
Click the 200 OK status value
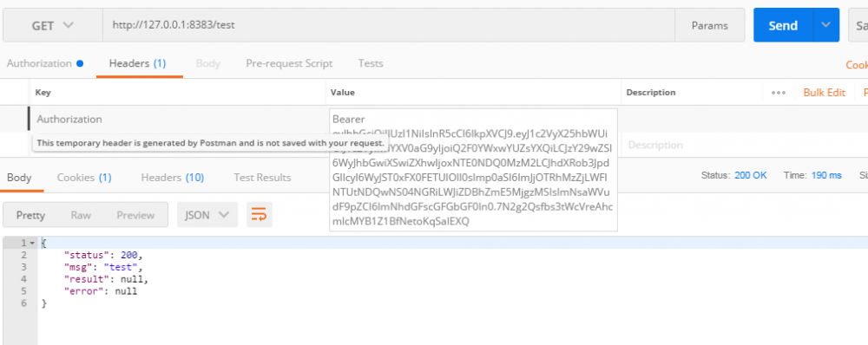tap(751, 175)
